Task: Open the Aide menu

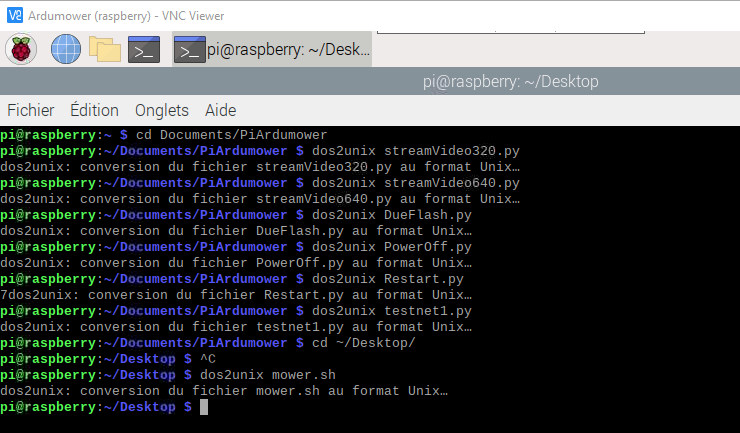Action: point(220,110)
